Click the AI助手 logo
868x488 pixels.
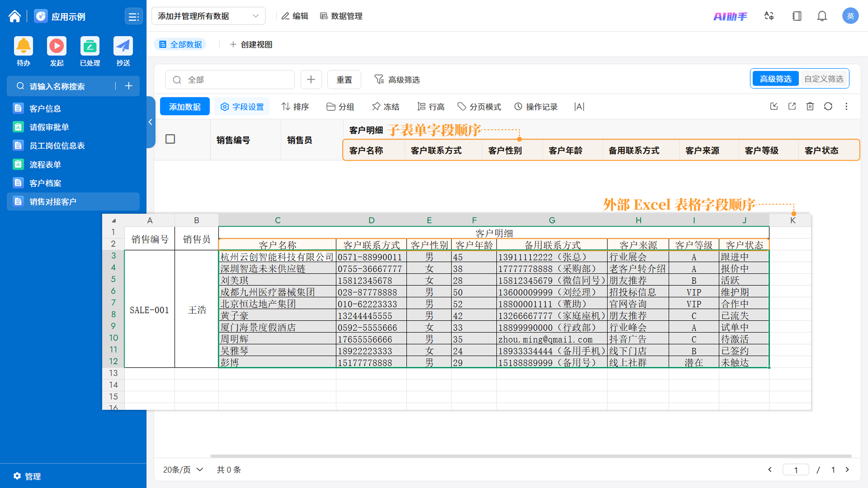[730, 16]
